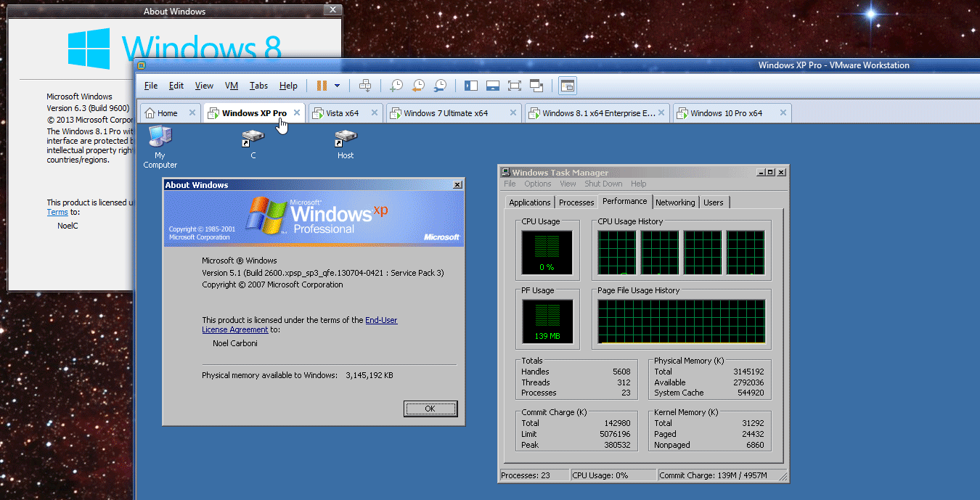Open the power options dropdown arrow

click(337, 86)
